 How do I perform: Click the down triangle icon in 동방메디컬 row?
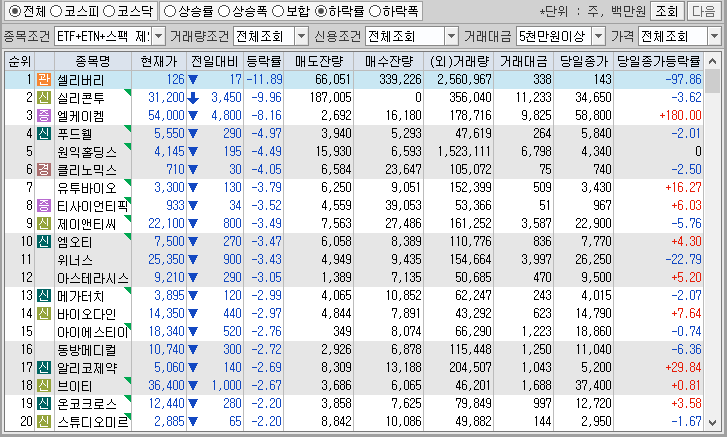pyautogui.click(x=193, y=349)
